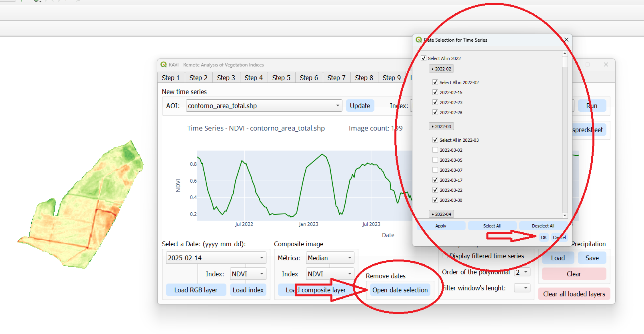Screen dimensions: 644x334
Task: Open the Select a Date dropdown showing 2025-02-14
Action: [x=216, y=258]
